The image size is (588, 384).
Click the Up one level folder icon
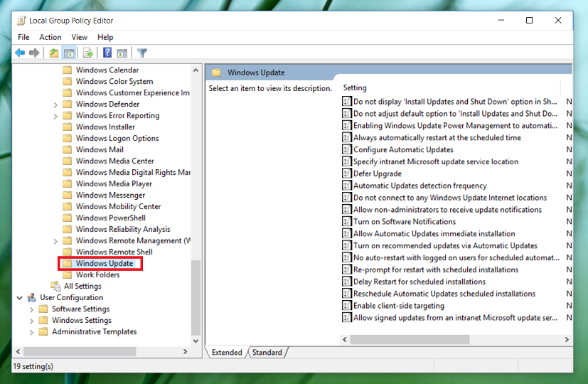(x=53, y=53)
